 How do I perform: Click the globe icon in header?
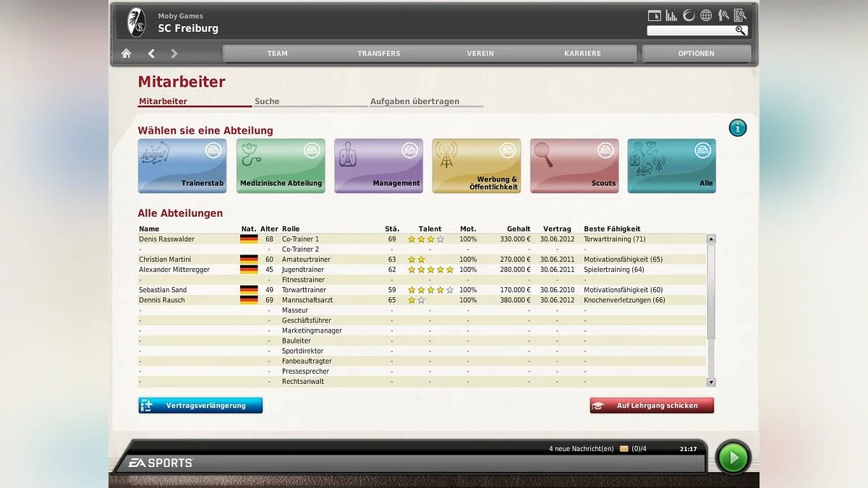[x=706, y=15]
